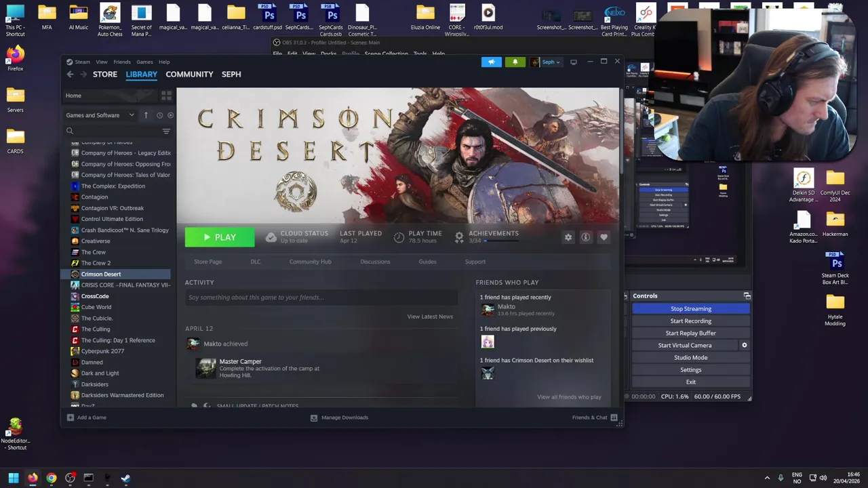This screenshot has height=488, width=868.
Task: Open the Games menu in Steam
Action: (144, 62)
